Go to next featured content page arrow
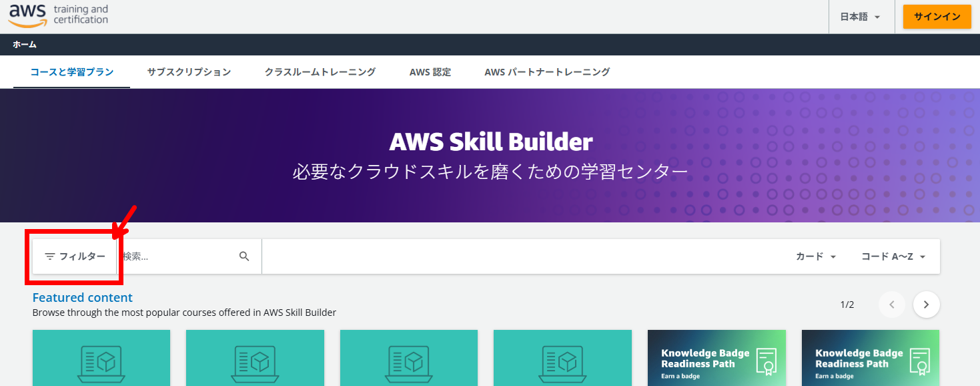The height and width of the screenshot is (386, 980). click(x=926, y=305)
